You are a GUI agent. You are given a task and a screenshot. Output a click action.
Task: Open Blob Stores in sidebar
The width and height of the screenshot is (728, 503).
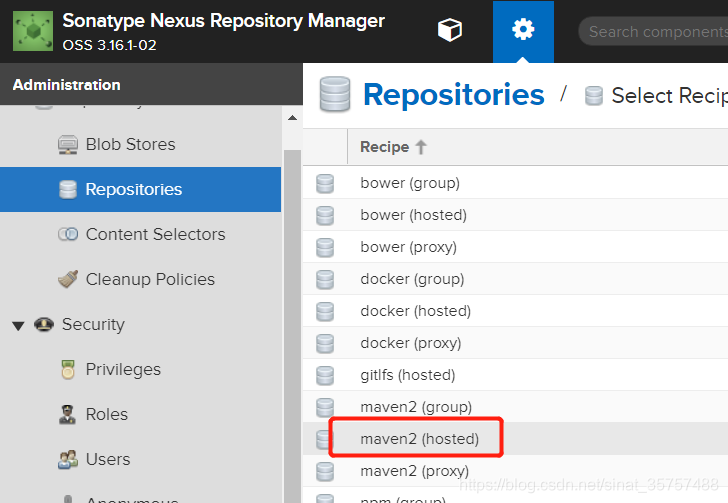[130, 144]
